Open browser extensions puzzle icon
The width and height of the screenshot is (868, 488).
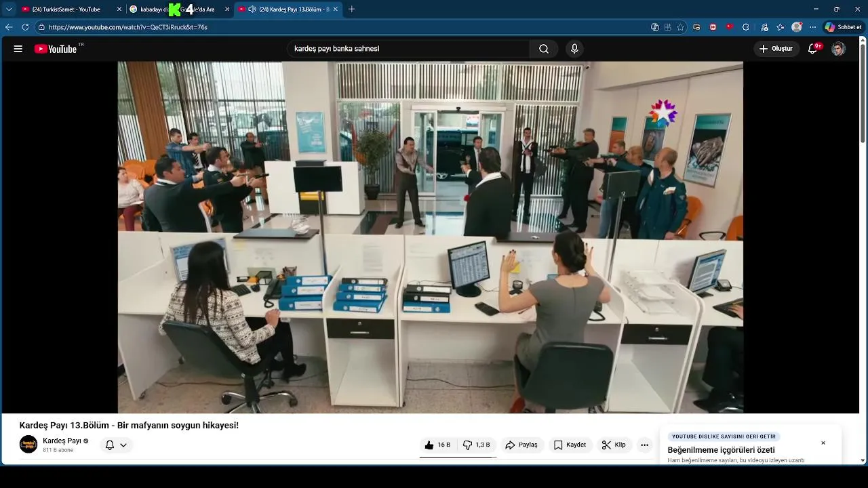click(x=746, y=27)
